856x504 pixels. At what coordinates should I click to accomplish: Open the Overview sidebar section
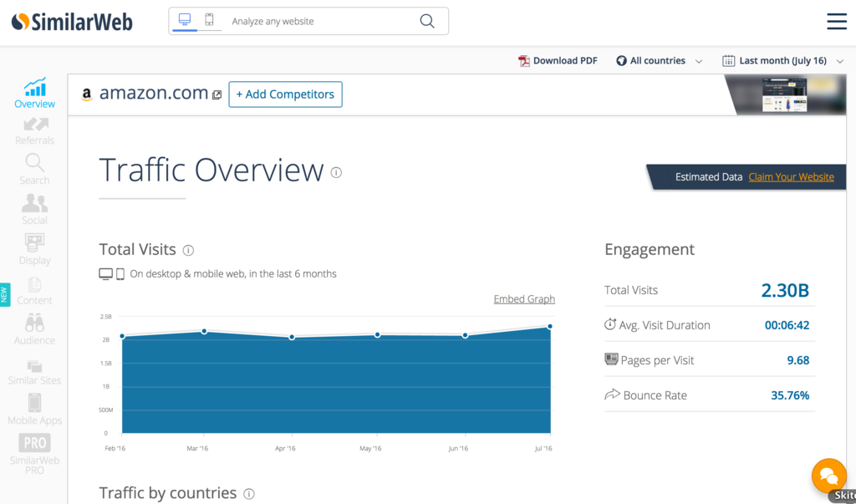click(34, 93)
